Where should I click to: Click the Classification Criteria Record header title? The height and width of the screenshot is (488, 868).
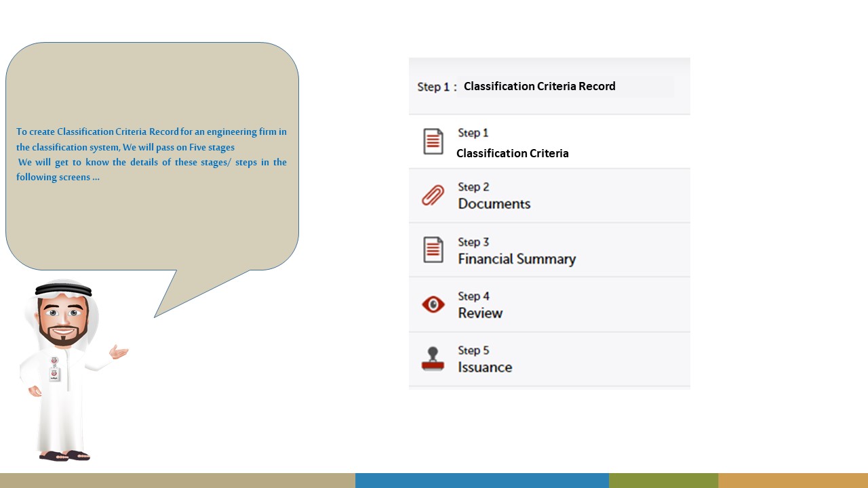click(539, 86)
